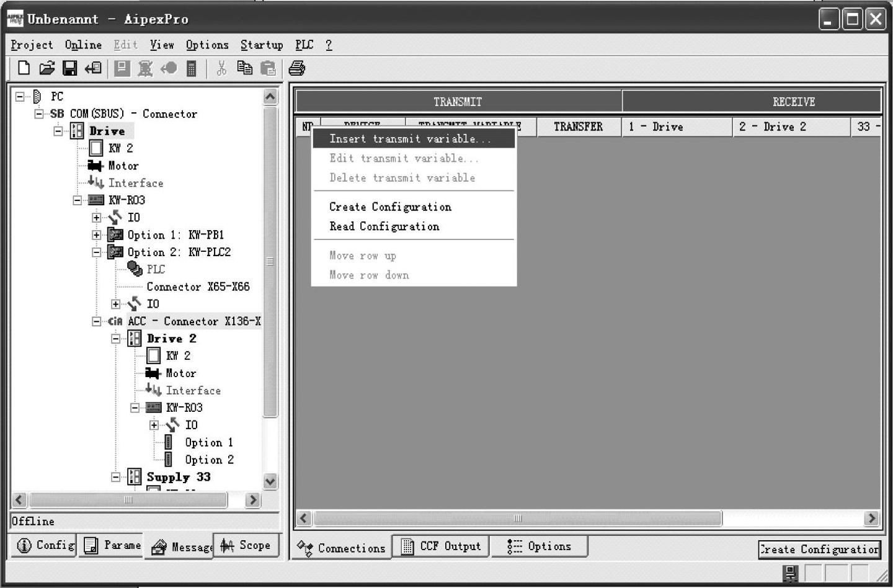The image size is (893, 588).
Task: Select the Option 2 module icon under Drive 2
Action: click(x=168, y=460)
